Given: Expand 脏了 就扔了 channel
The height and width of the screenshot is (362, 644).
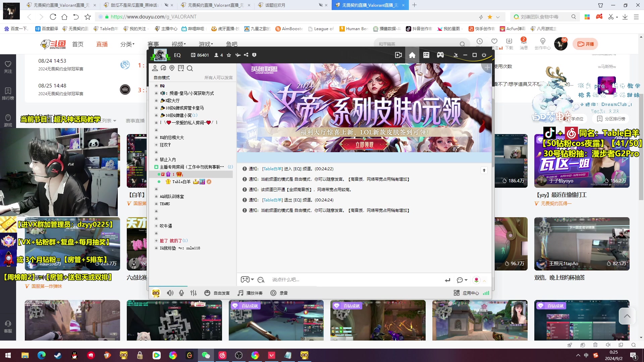Looking at the screenshot, I should [x=156, y=241].
